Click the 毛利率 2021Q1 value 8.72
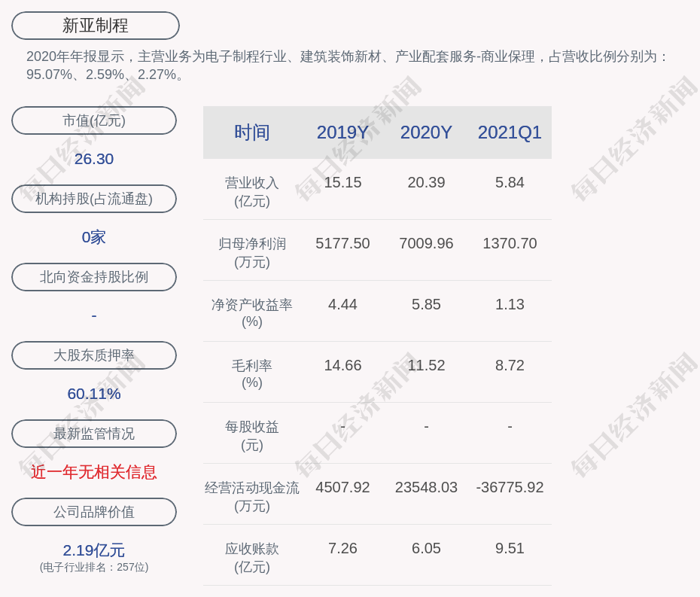 (x=510, y=365)
